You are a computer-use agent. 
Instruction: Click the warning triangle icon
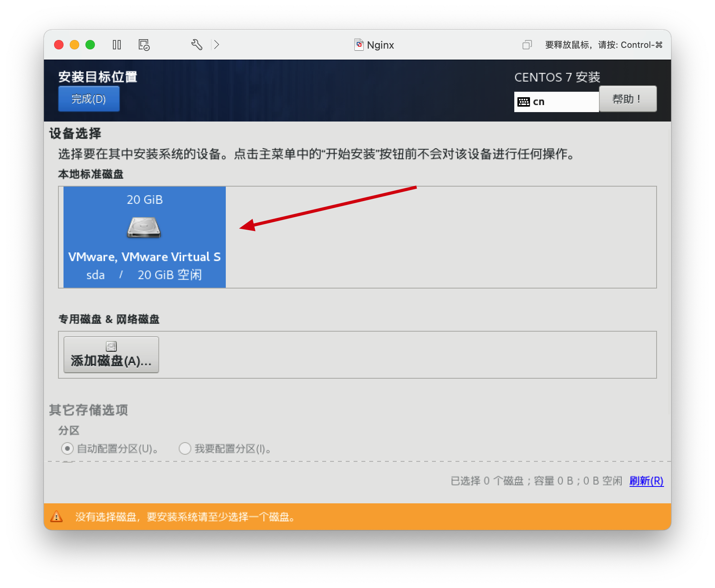pyautogui.click(x=57, y=517)
